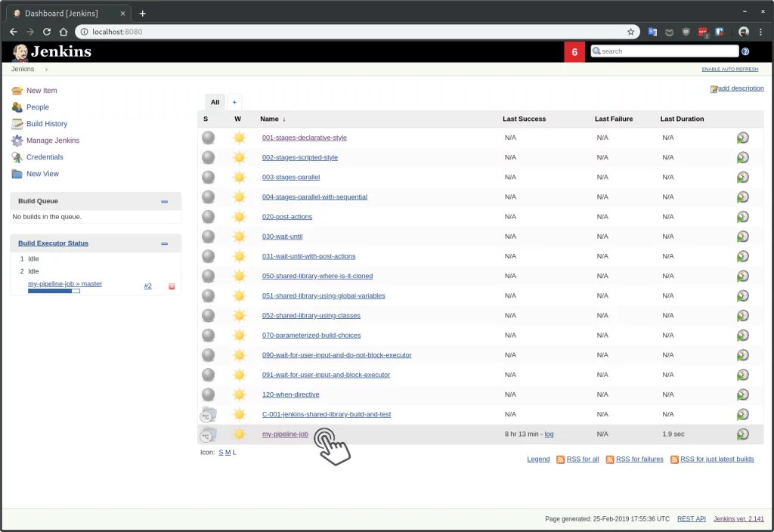Click the browser address bar localhost:8080
774x532 pixels.
(358, 32)
